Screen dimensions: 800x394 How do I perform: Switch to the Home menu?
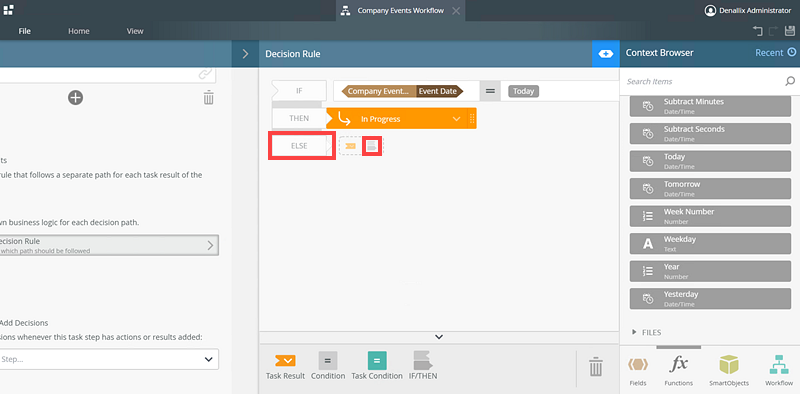click(x=79, y=31)
